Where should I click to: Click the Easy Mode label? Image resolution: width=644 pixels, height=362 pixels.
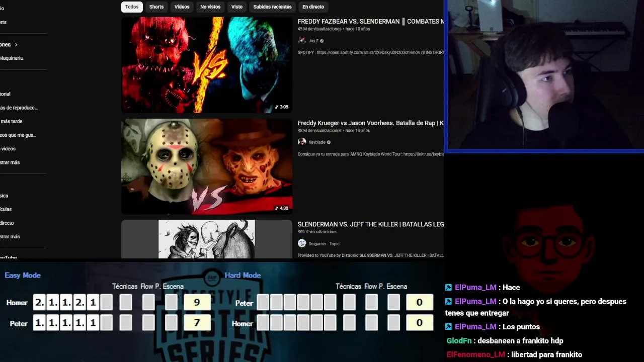23,275
